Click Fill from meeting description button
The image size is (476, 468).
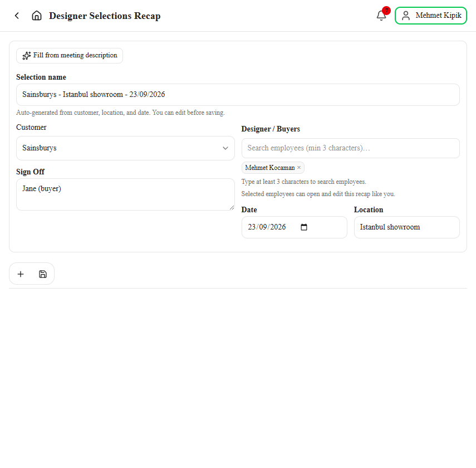[x=70, y=56]
